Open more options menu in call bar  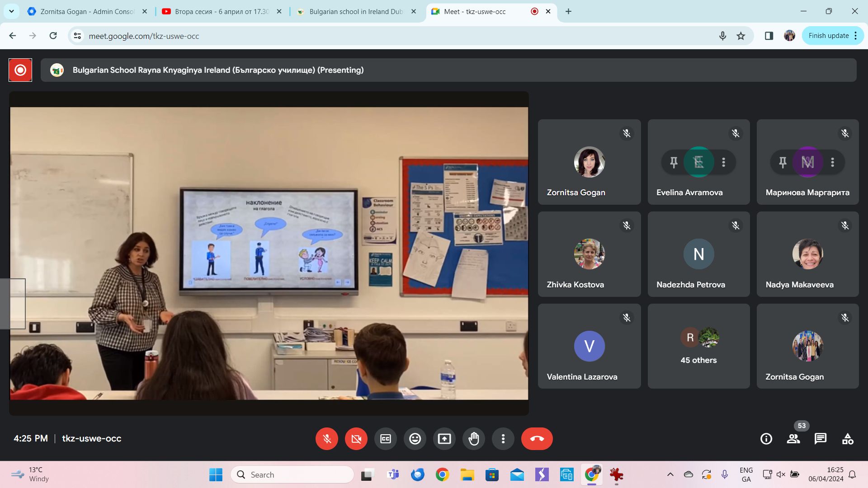[503, 439]
